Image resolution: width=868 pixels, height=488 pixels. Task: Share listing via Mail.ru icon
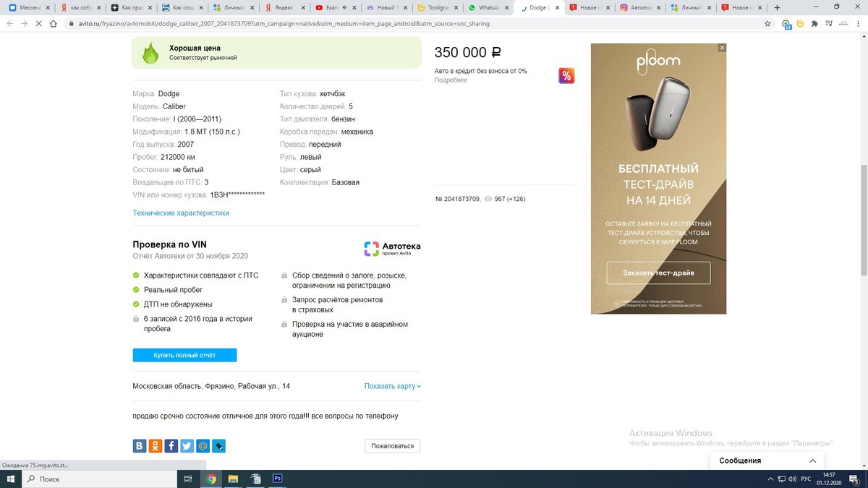[x=203, y=446]
